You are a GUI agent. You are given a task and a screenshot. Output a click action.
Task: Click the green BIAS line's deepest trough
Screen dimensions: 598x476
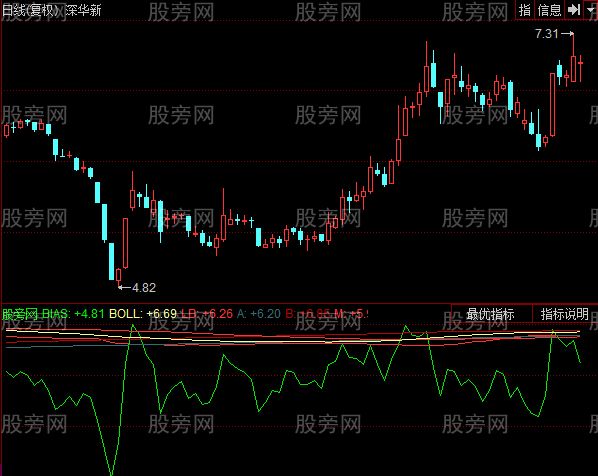112,472
